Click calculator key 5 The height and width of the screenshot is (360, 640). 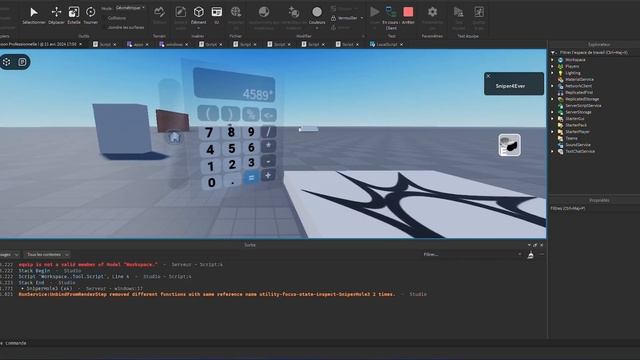point(231,148)
